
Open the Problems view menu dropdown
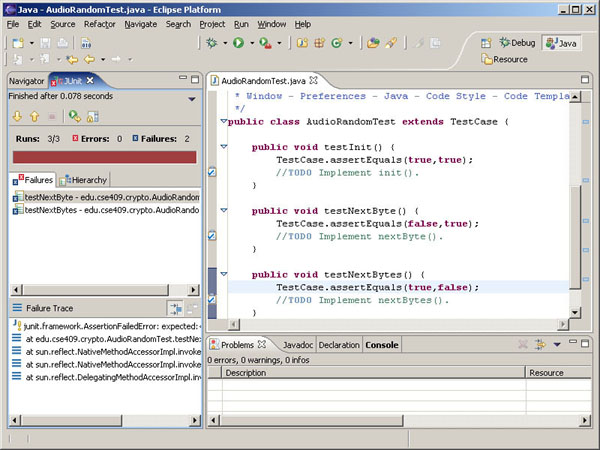click(558, 345)
